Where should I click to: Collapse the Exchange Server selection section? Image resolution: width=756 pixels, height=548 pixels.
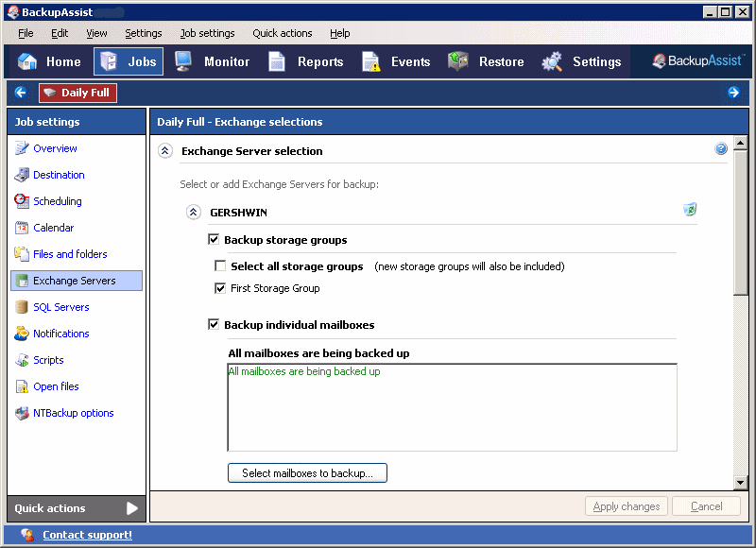click(x=164, y=151)
